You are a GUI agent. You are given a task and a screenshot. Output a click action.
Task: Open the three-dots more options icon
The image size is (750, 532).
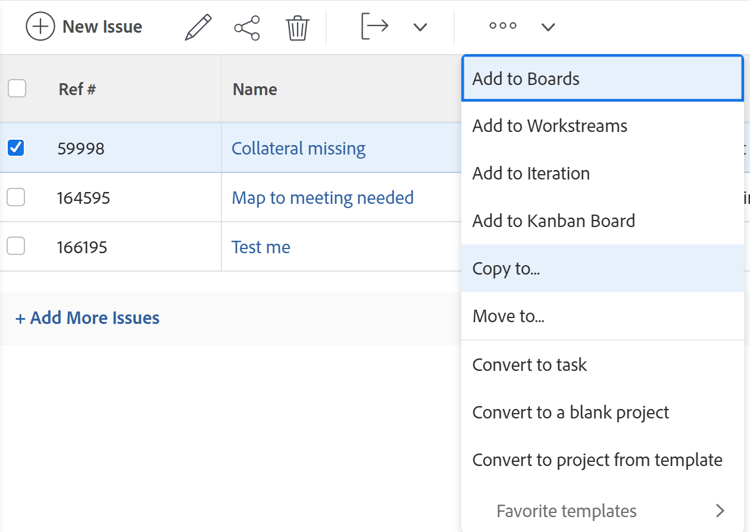tap(502, 27)
